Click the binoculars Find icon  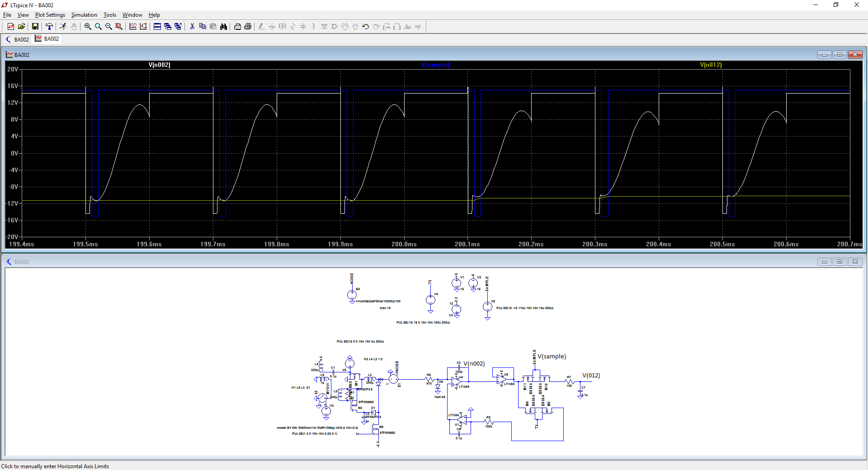click(223, 27)
